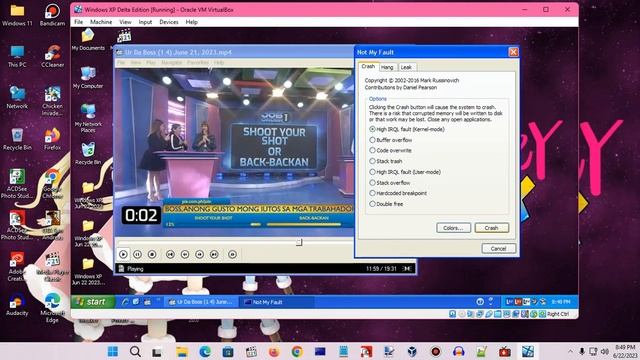Click the XP tray help balloon icon

point(480,302)
